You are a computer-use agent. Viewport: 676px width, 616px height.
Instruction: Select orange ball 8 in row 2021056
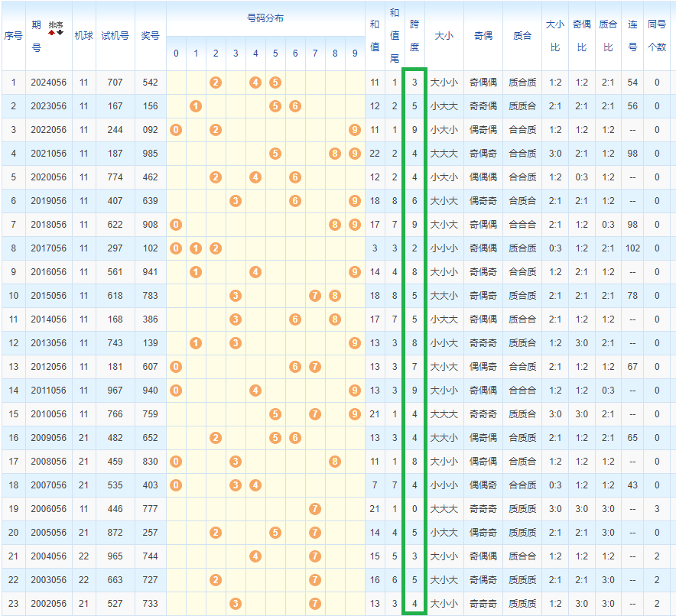pos(335,154)
